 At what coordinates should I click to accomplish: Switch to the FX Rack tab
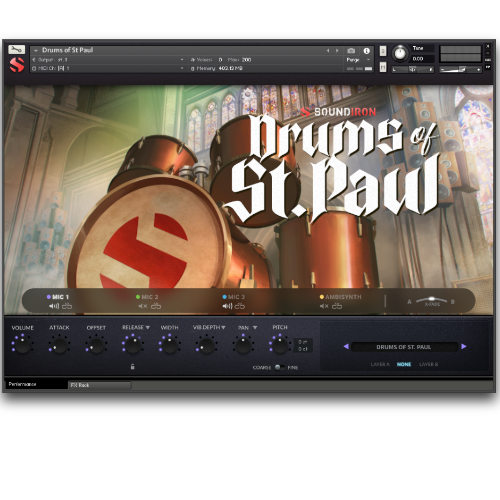tap(100, 385)
